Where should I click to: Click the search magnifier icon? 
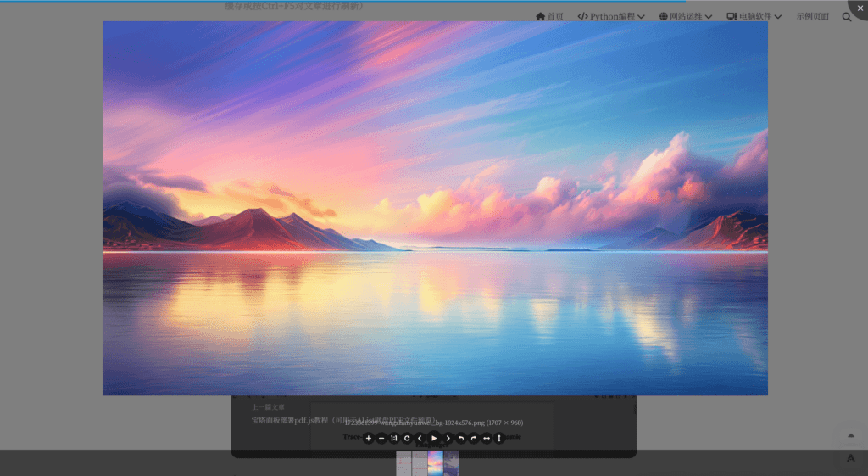tap(847, 16)
